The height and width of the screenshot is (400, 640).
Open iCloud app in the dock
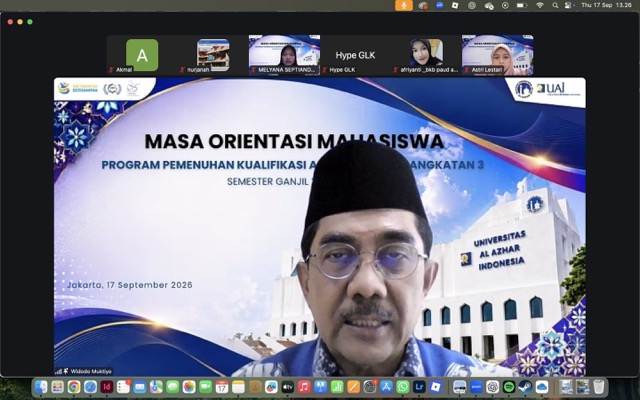tap(542, 387)
